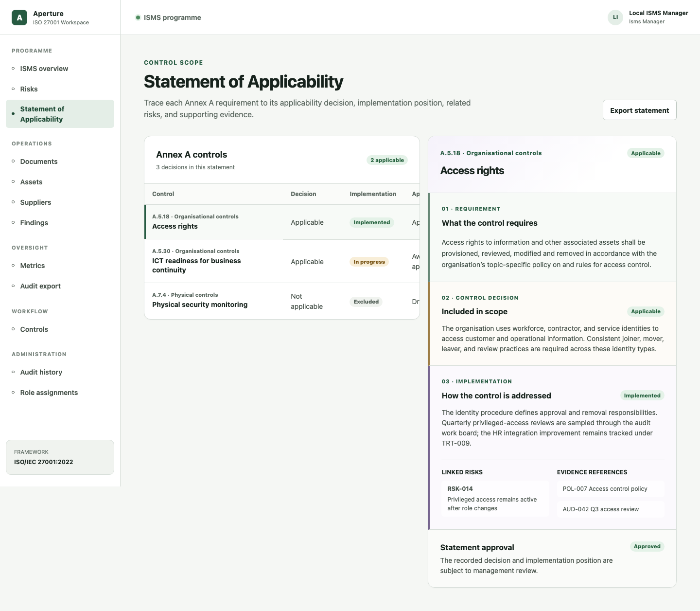Click Applicable badge beside Included in scope
Screen dimensions: 700x611
(x=646, y=311)
